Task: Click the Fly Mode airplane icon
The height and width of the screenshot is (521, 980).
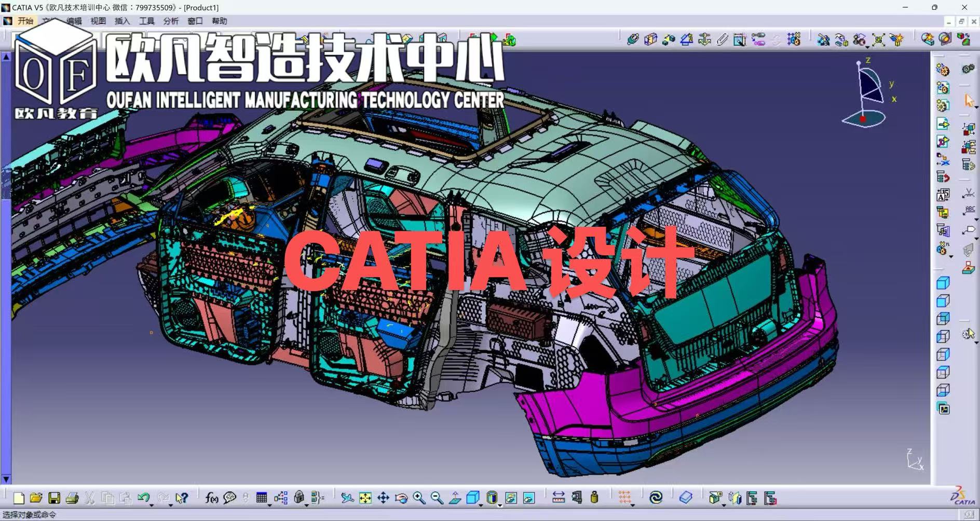Action: (347, 498)
